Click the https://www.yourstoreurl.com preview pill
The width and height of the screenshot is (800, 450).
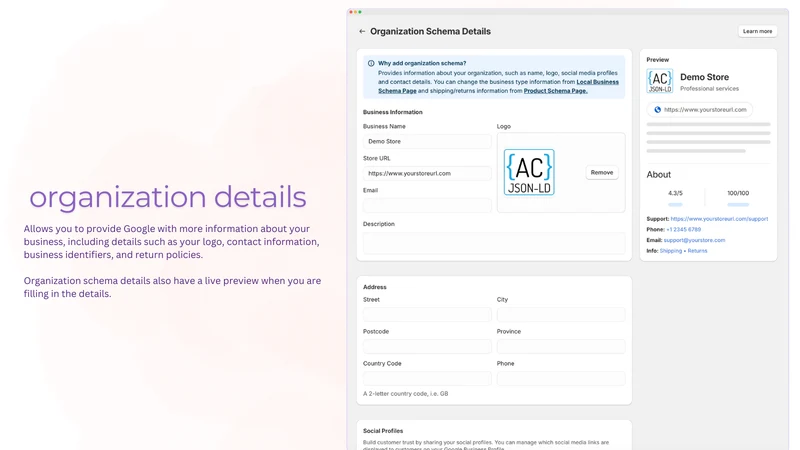699,110
